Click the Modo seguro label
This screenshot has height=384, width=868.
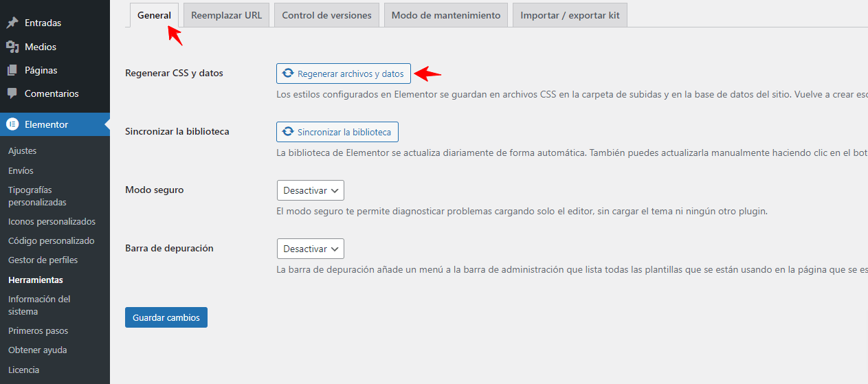[x=155, y=190]
